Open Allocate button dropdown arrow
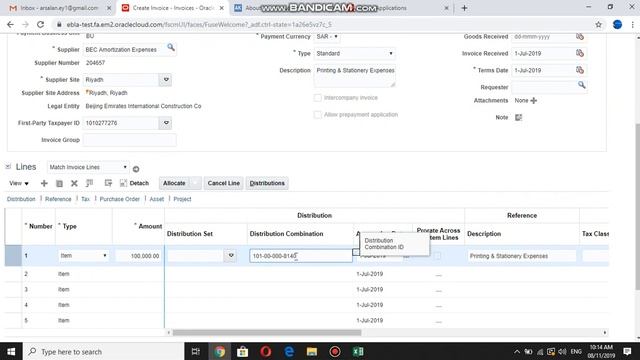Image resolution: width=640 pixels, height=360 pixels. (196, 183)
